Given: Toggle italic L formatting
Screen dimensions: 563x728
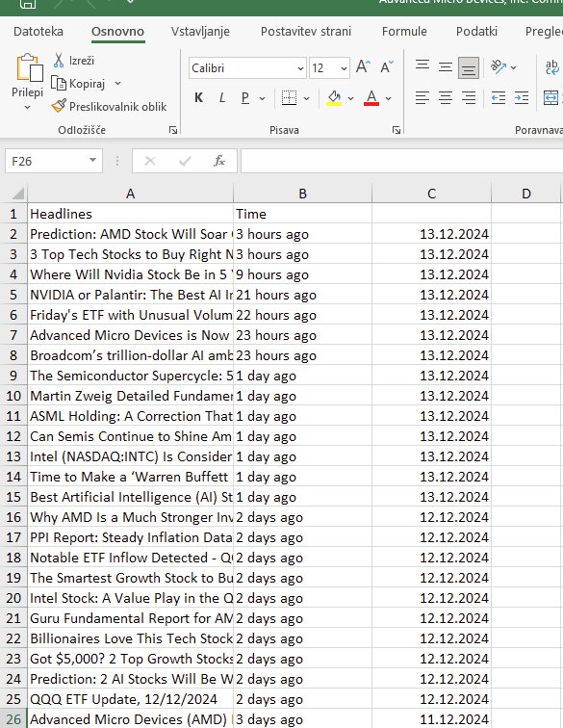Looking at the screenshot, I should click(x=222, y=98).
